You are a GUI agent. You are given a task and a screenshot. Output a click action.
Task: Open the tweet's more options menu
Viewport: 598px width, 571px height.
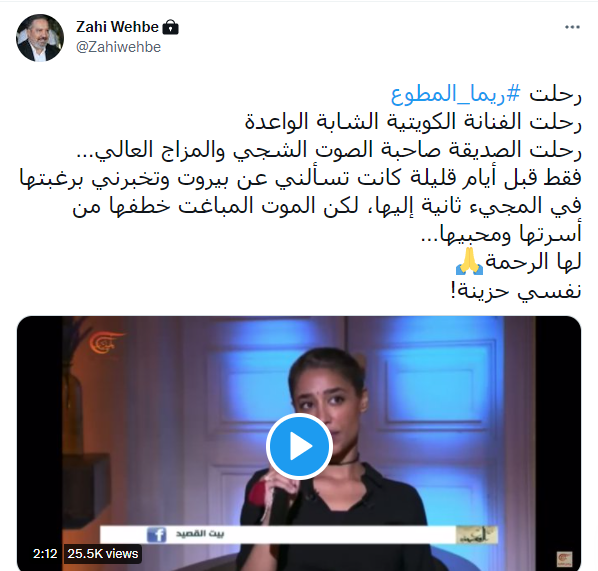572,27
